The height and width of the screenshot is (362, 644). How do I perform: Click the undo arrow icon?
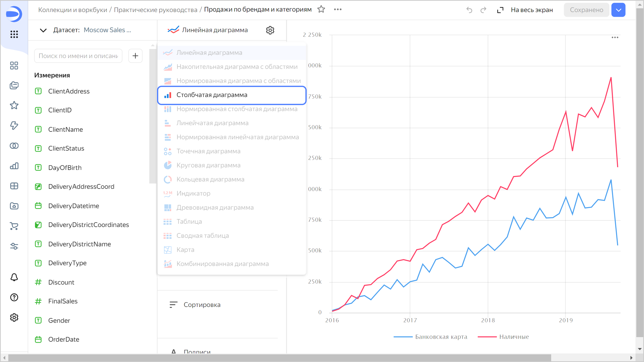(x=469, y=10)
